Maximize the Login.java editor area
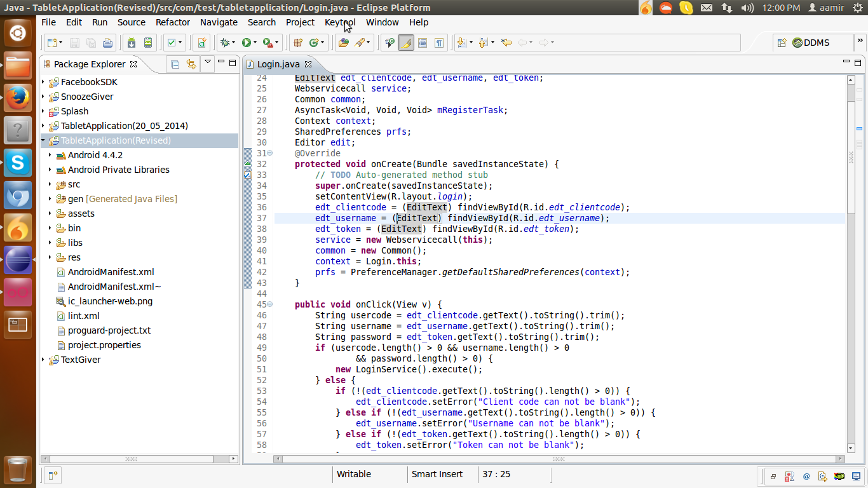This screenshot has height=488, width=868. (858, 62)
